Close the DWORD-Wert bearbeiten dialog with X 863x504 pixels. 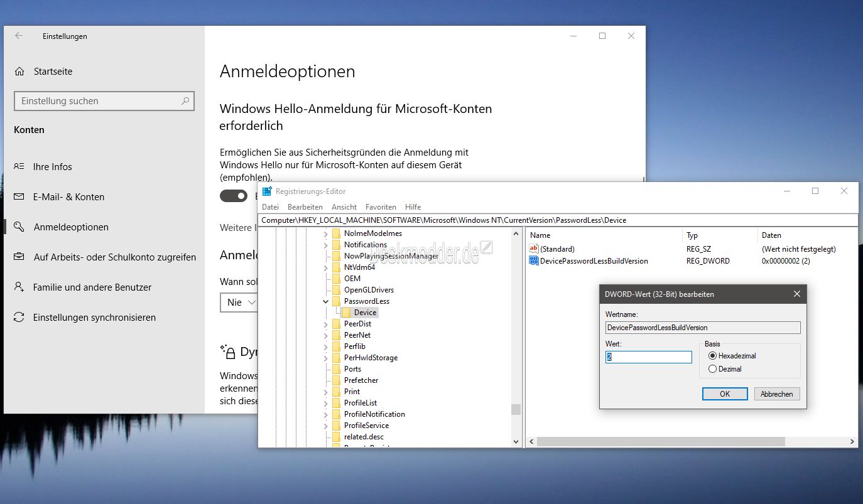(796, 294)
